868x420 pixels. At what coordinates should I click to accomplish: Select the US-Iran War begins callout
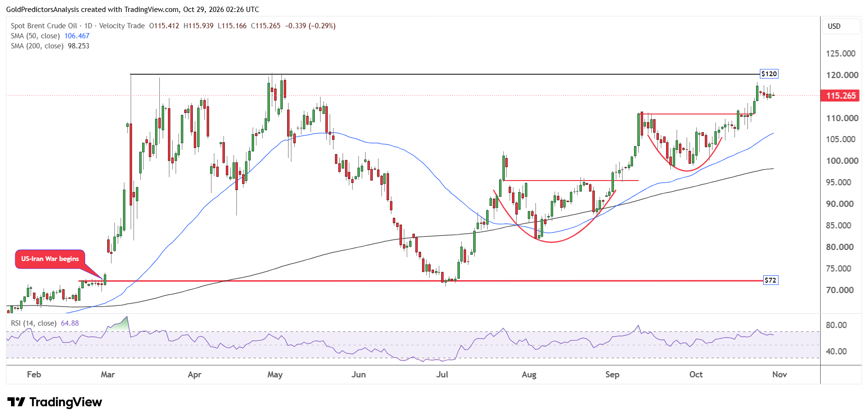coord(50,259)
